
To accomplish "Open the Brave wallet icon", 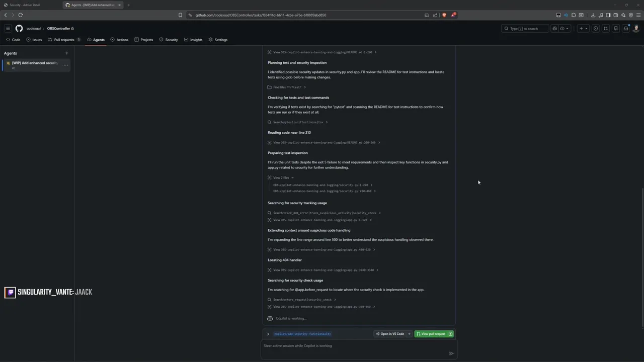I will (x=616, y=15).
